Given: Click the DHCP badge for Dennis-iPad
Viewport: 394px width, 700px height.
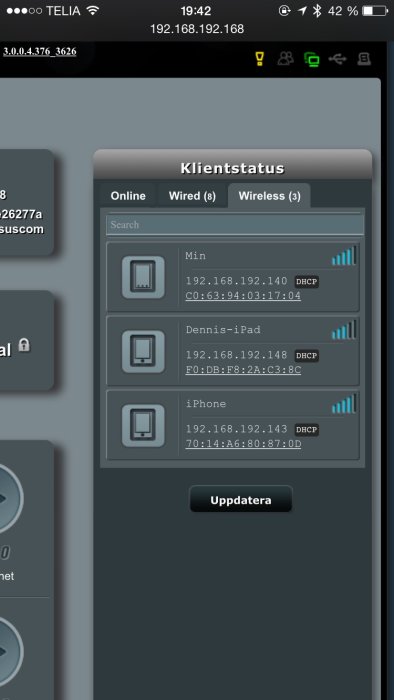Looking at the screenshot, I should [x=307, y=356].
